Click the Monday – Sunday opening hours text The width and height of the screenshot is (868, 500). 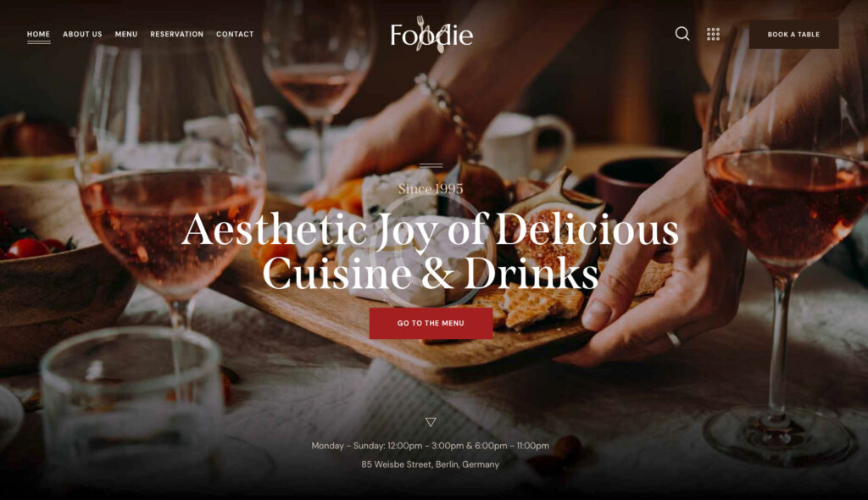pos(430,446)
